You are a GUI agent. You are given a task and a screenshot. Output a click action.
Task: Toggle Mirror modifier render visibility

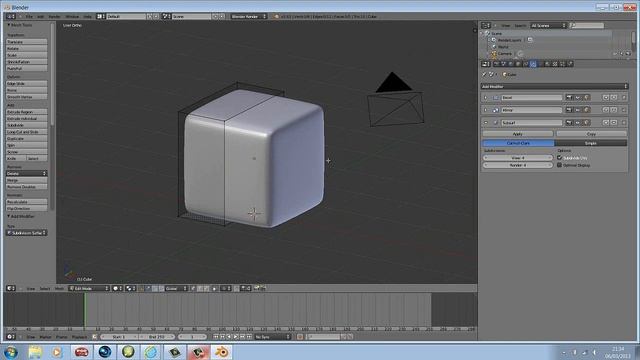[x=569, y=110]
